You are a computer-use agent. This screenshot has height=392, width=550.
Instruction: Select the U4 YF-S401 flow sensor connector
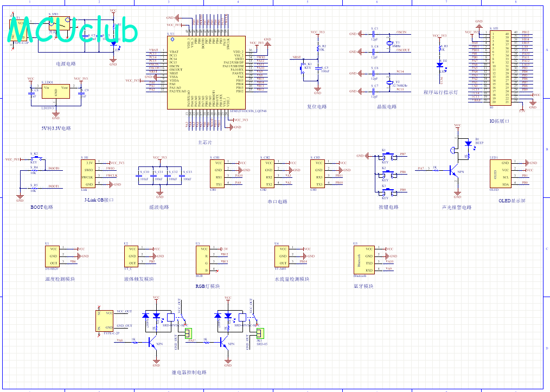click(282, 256)
